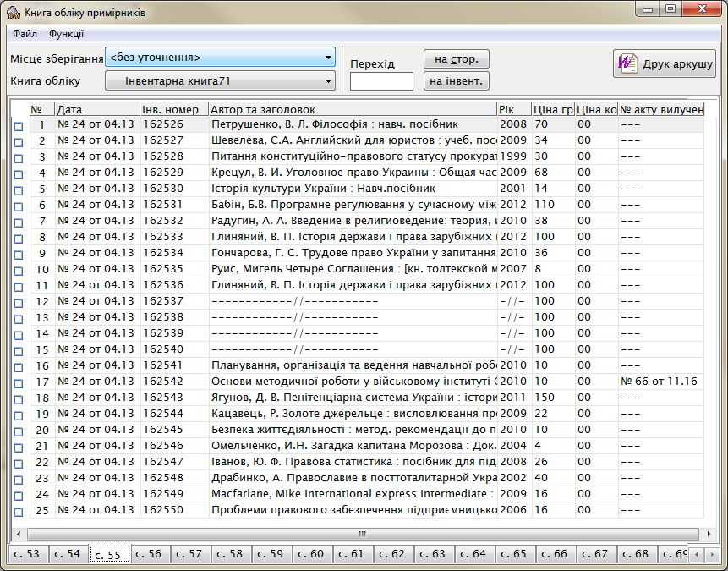Toggle checkbox next to Руис, Мигель entry
Screen dimensions: 728x571
pos(19,270)
